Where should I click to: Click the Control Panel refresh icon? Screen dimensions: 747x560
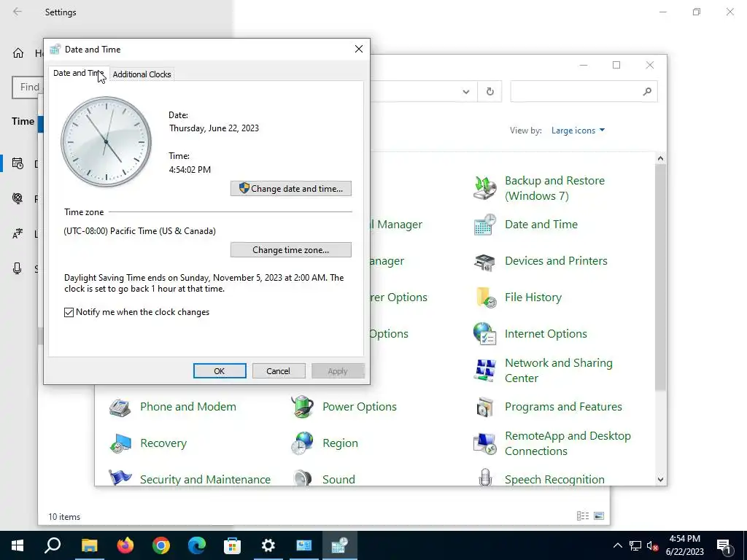point(489,91)
